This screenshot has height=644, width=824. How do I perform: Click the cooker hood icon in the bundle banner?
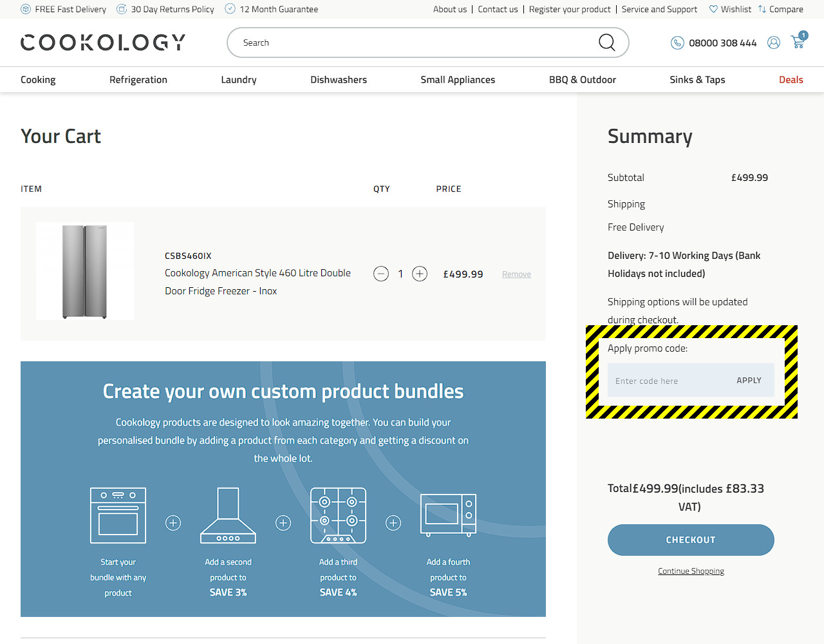[228, 515]
